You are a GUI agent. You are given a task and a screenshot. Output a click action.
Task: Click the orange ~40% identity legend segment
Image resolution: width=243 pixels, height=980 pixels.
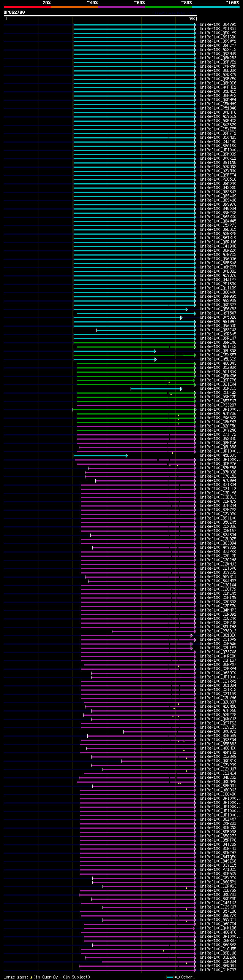pyautogui.click(x=74, y=7)
